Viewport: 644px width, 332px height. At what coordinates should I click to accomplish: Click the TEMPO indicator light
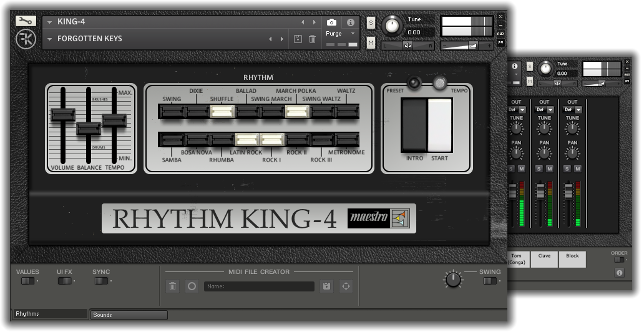pos(440,83)
